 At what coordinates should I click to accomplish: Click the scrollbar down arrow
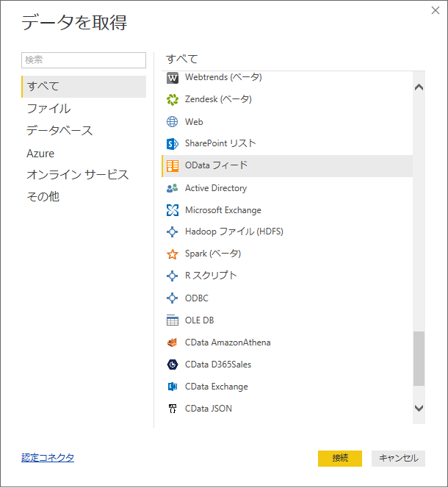pos(419,408)
